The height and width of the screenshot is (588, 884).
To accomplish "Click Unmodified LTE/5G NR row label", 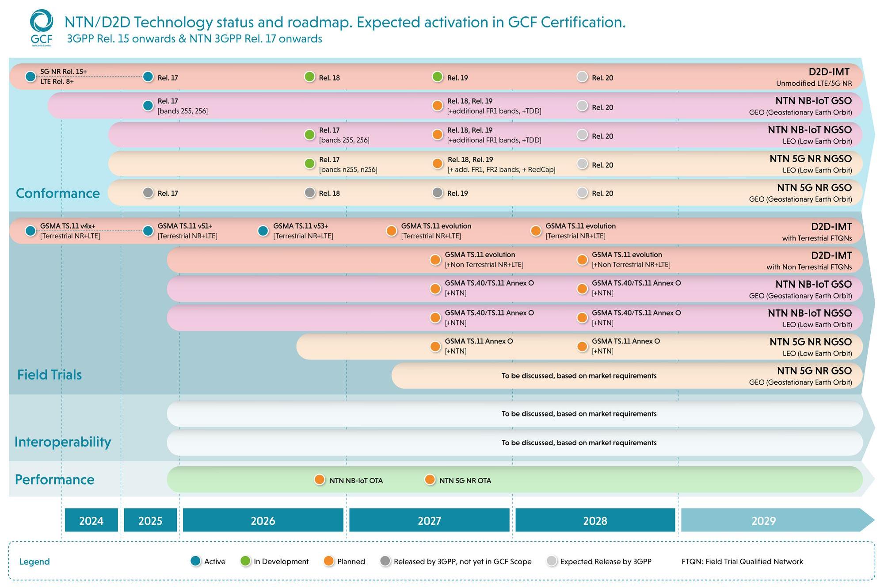I will [814, 84].
